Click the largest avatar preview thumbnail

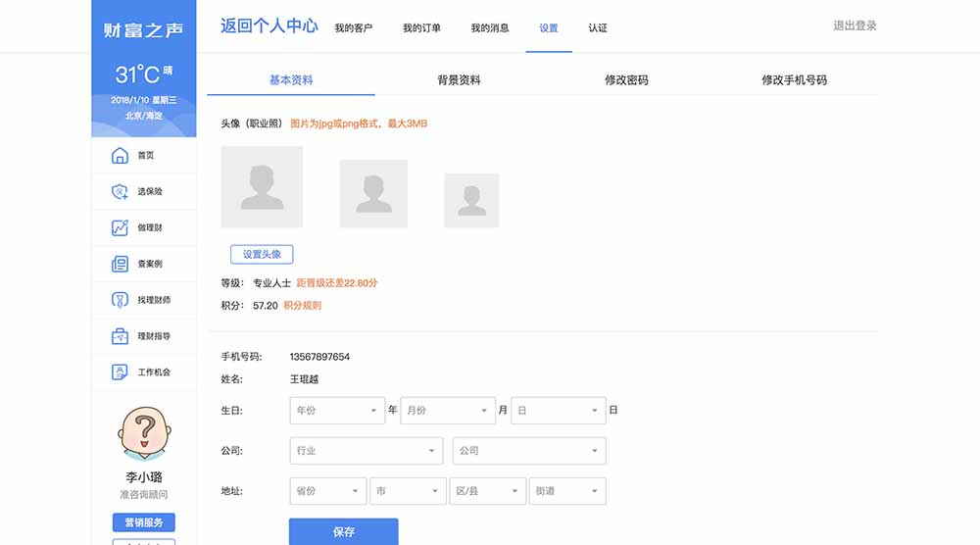pos(262,187)
